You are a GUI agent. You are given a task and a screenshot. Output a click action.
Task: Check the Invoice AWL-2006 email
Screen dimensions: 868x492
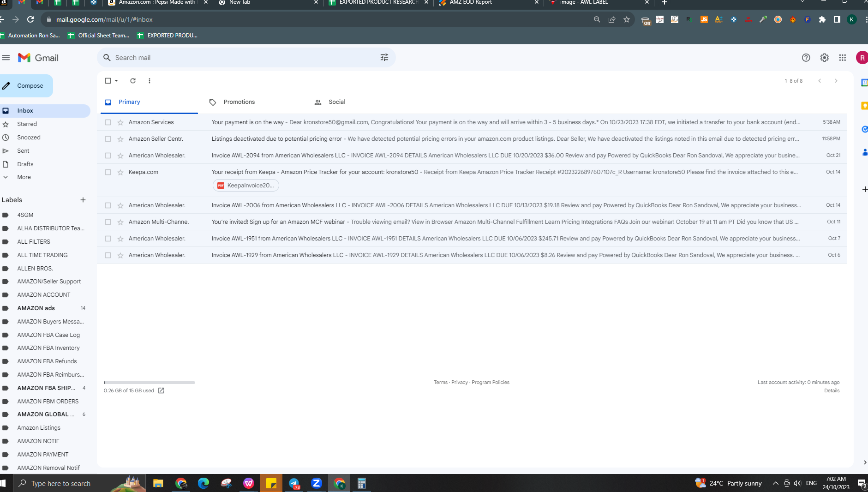pyautogui.click(x=108, y=205)
